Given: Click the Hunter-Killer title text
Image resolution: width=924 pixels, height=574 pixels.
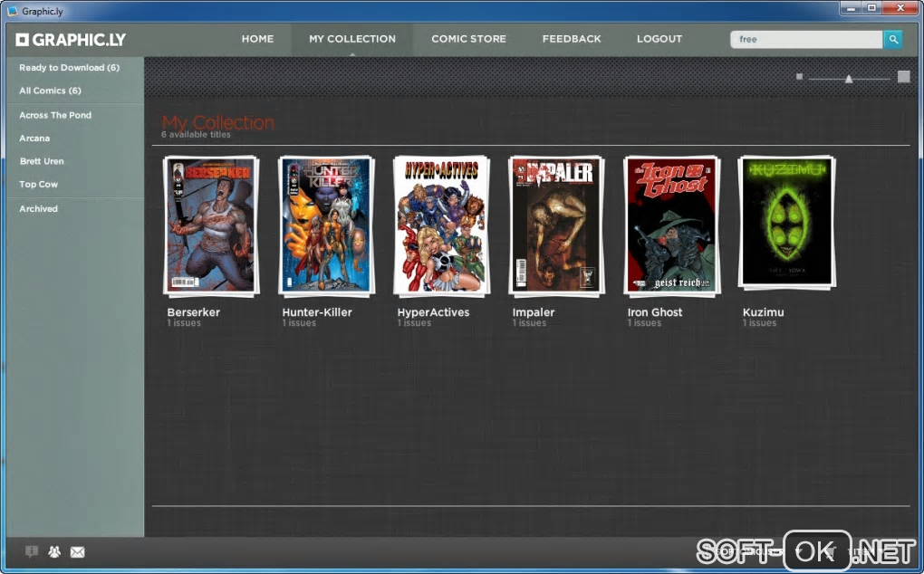Looking at the screenshot, I should pos(317,312).
